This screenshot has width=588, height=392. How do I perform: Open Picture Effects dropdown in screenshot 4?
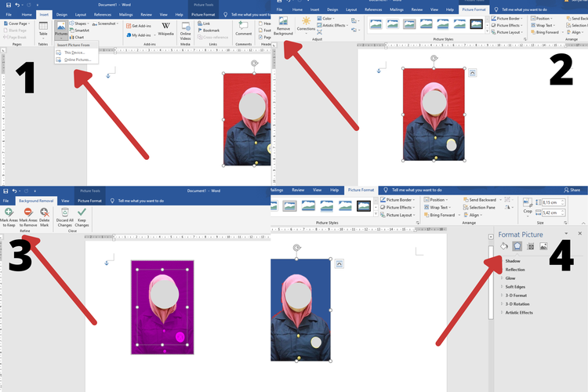tap(397, 208)
